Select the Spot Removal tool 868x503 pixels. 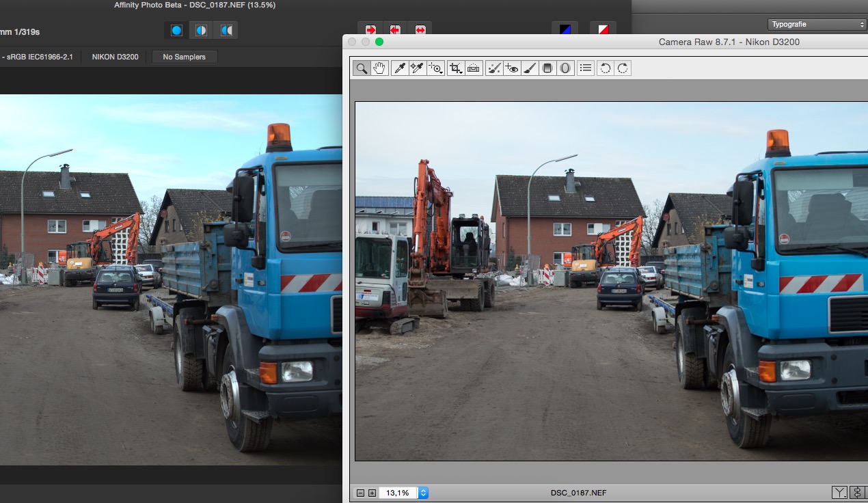click(x=494, y=68)
